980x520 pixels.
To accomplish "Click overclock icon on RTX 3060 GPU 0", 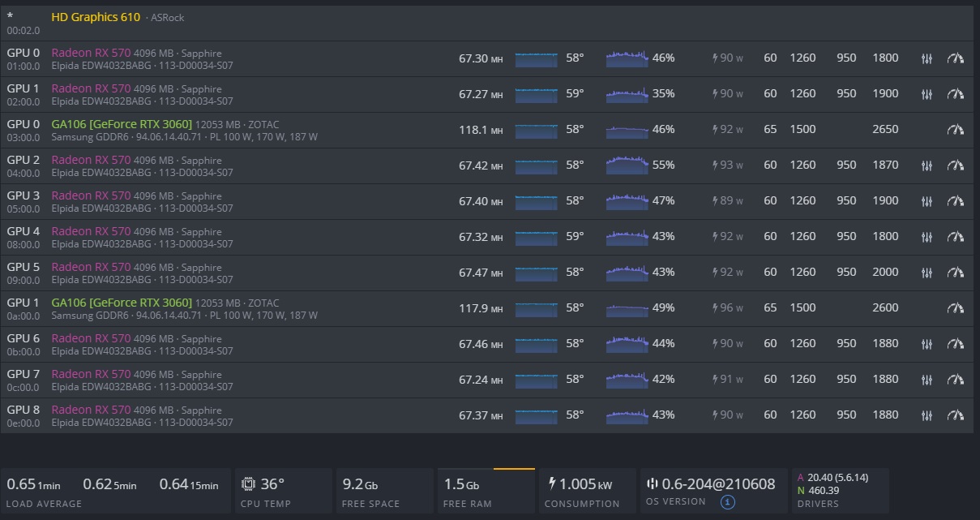I will pos(956,130).
